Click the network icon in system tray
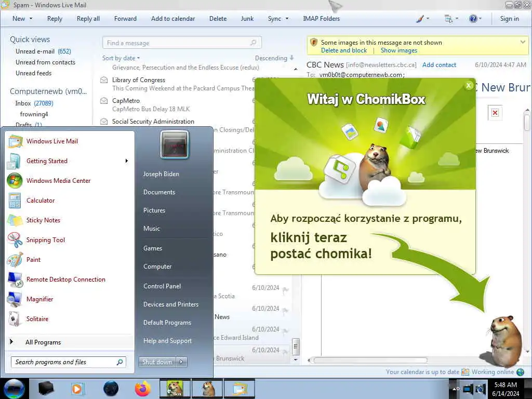 click(468, 389)
